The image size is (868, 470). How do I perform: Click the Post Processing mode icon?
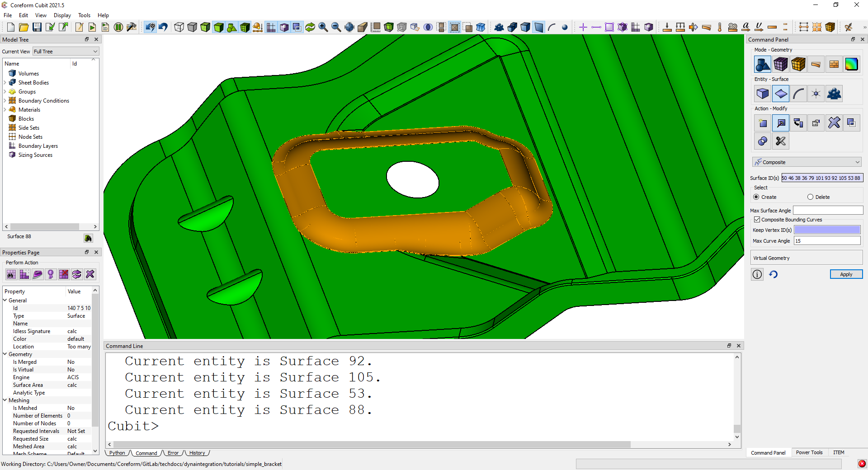tap(851, 65)
